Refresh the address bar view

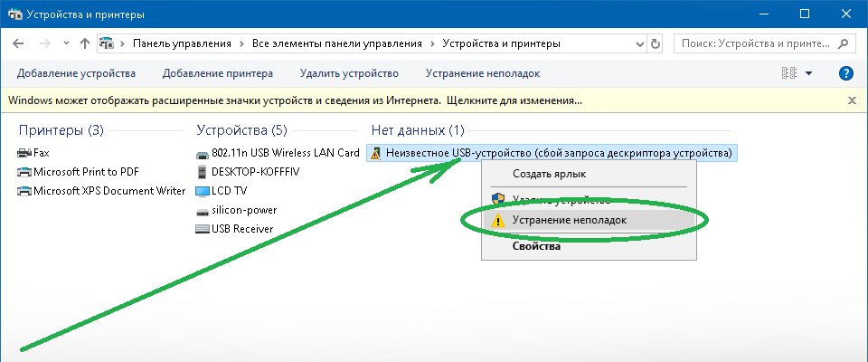pyautogui.click(x=656, y=43)
